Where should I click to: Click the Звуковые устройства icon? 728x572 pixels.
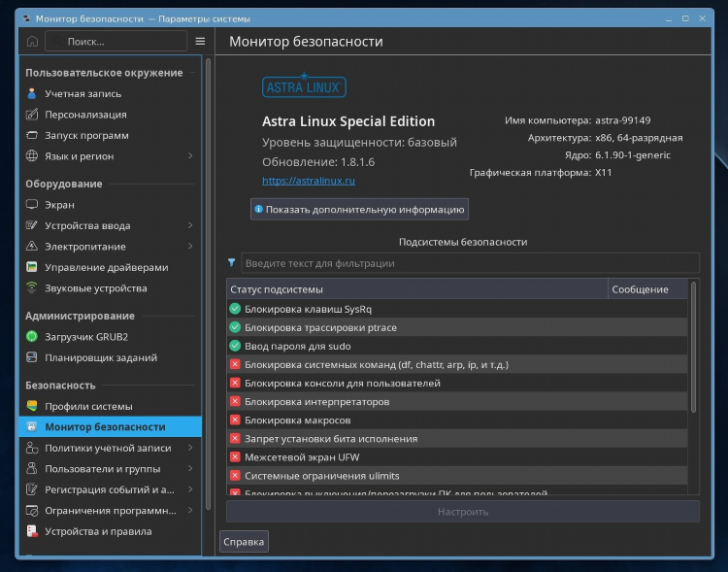(32, 288)
